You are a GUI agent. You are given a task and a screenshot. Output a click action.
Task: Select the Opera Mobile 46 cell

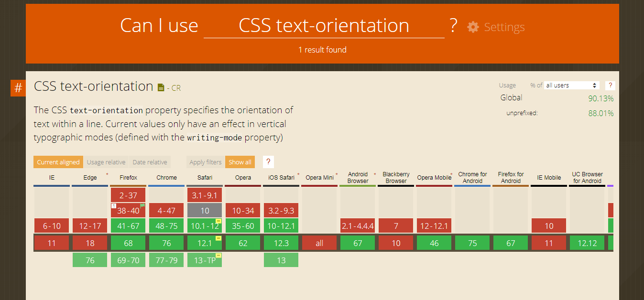click(x=434, y=243)
